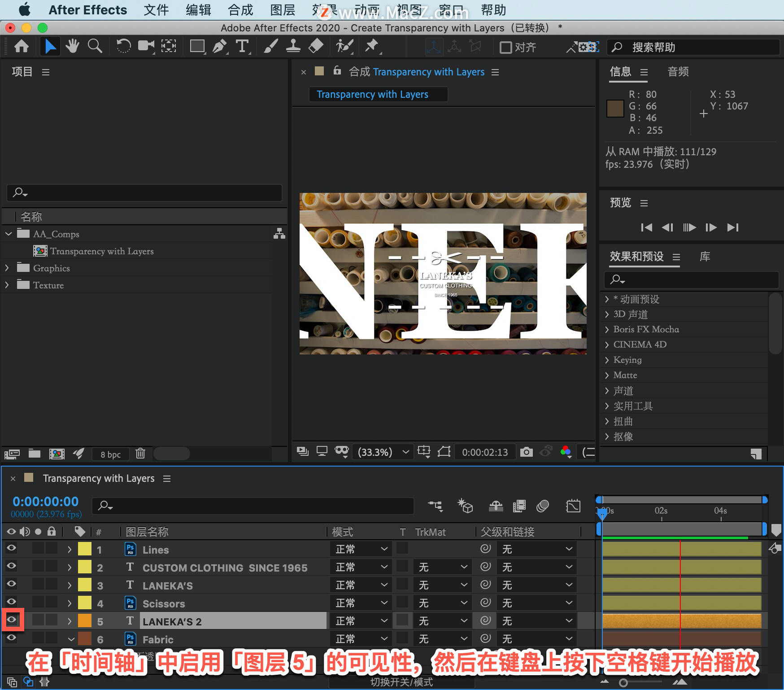Jump to the first frame

coord(646,227)
